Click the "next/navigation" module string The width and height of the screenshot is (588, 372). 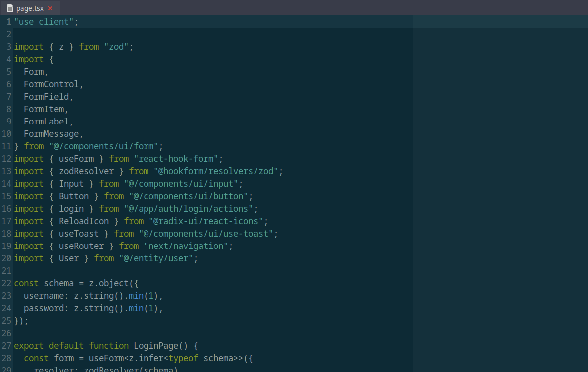(x=186, y=246)
